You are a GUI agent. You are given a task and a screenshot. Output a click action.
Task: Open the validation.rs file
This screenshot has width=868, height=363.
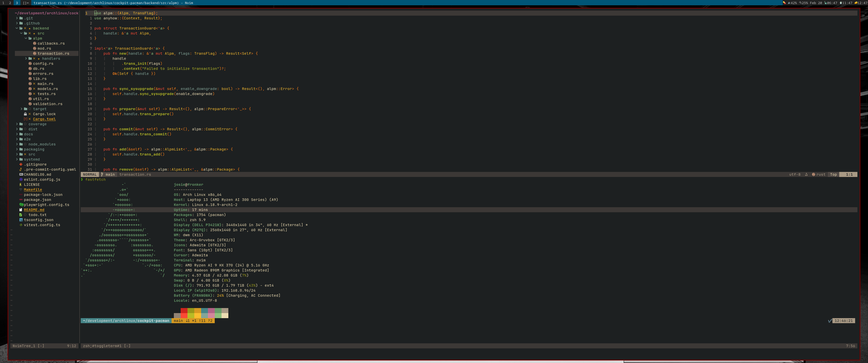tap(47, 104)
